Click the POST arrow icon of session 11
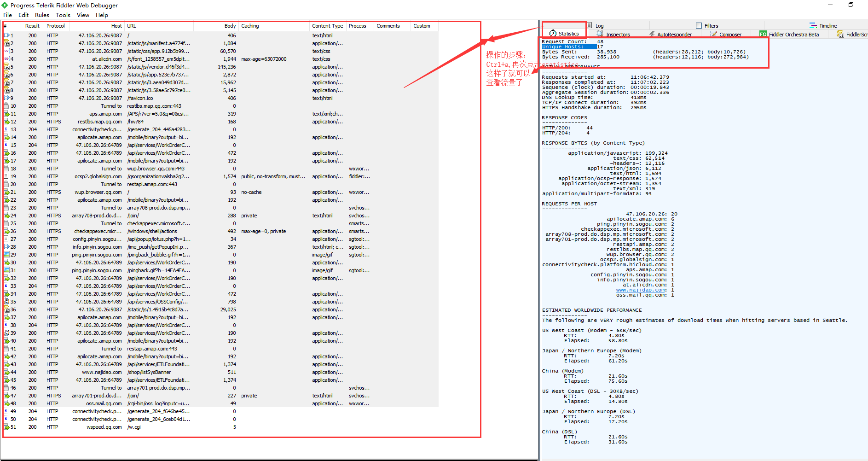The image size is (868, 461). [x=6, y=114]
